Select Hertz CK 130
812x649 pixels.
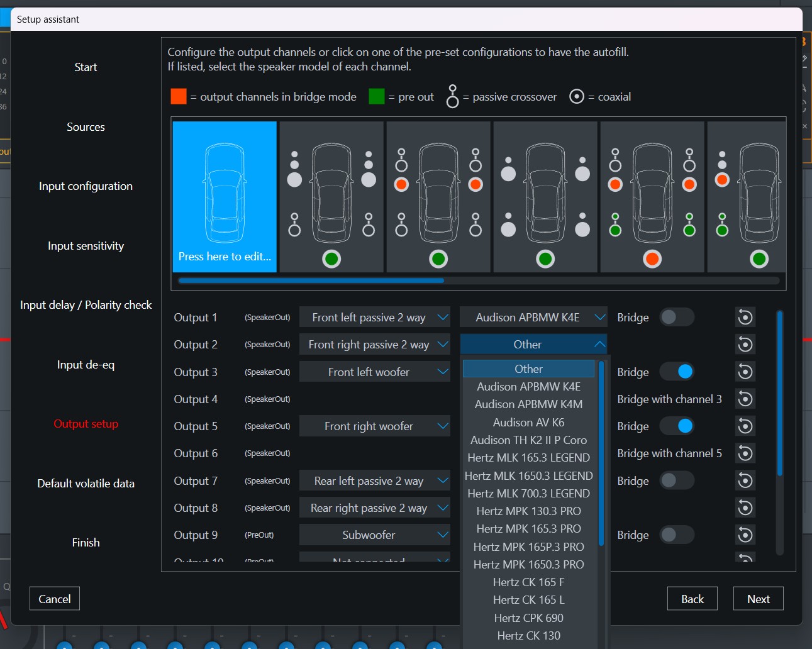[x=528, y=635]
